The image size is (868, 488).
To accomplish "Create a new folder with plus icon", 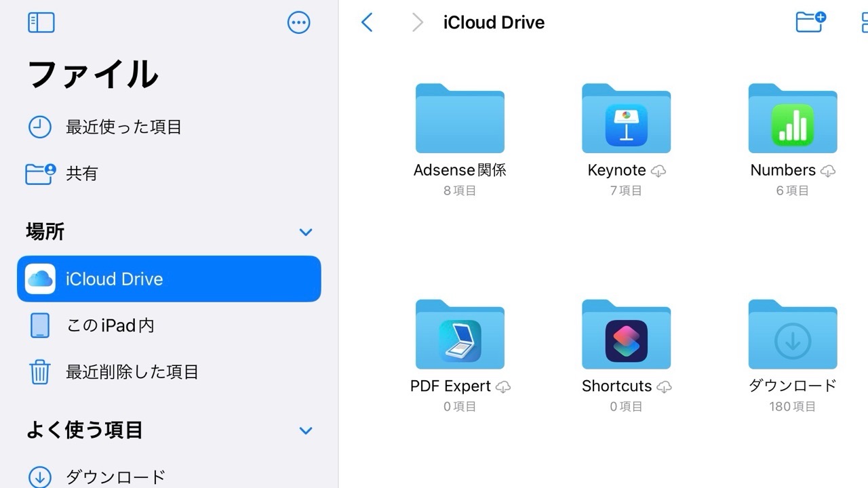I will coord(810,22).
